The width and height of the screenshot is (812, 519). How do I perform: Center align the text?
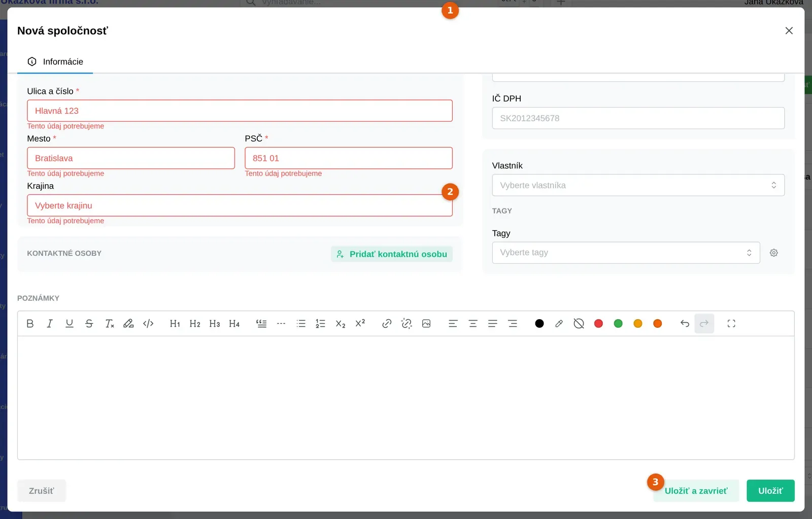coord(473,324)
